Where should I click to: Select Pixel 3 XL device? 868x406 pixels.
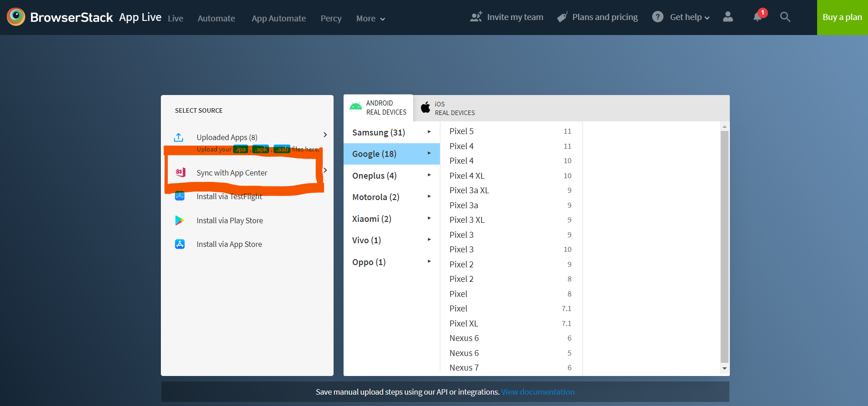tap(510, 220)
